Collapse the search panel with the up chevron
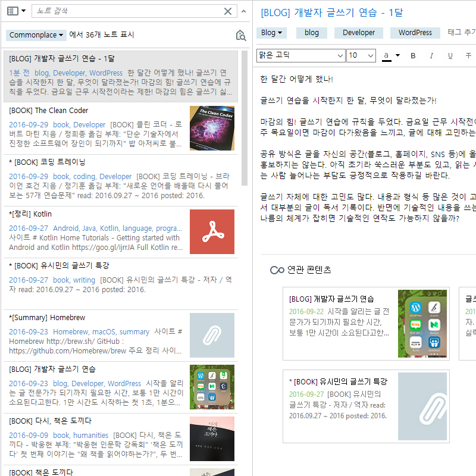Viewport: 476px width, 476px height. [x=243, y=11]
